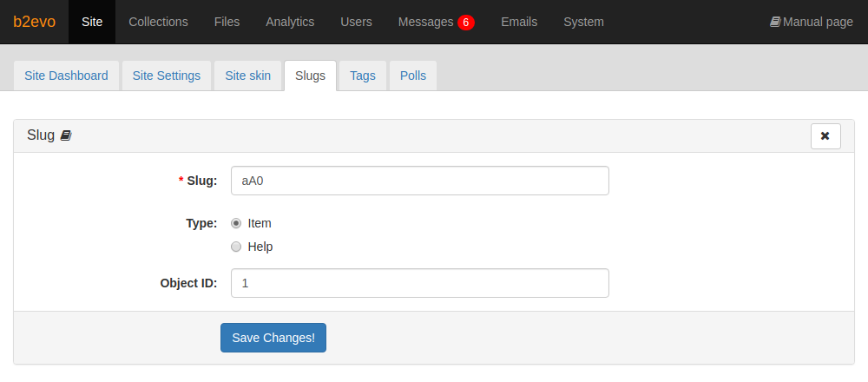Go to the Files section
The width and height of the screenshot is (868, 382).
(227, 22)
